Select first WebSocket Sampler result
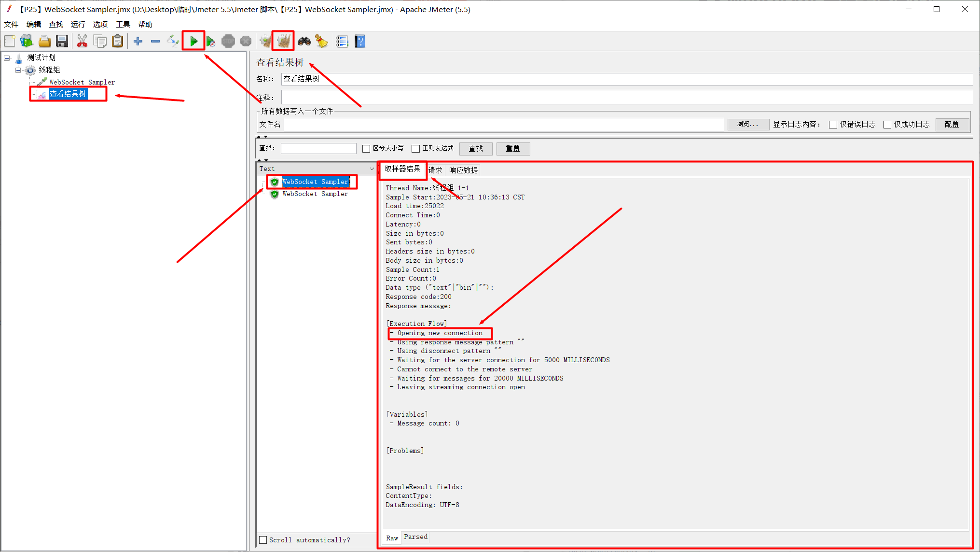 [x=316, y=182]
